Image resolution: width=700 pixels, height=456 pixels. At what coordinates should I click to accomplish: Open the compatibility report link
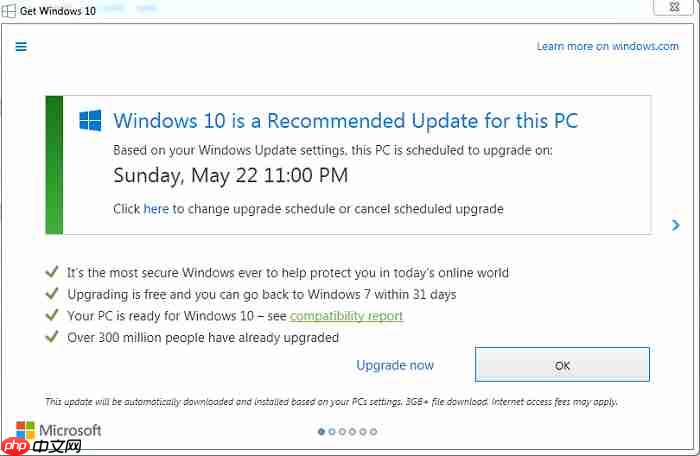[346, 316]
